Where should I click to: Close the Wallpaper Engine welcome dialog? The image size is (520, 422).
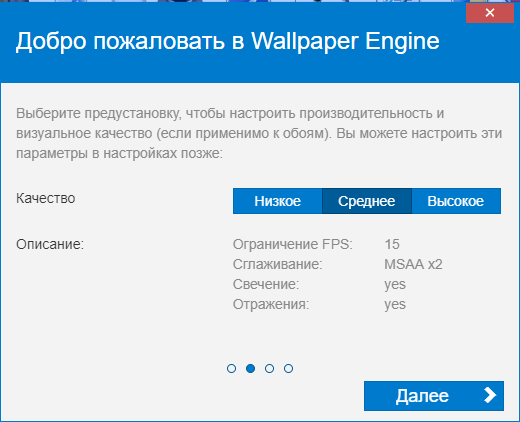tap(490, 13)
